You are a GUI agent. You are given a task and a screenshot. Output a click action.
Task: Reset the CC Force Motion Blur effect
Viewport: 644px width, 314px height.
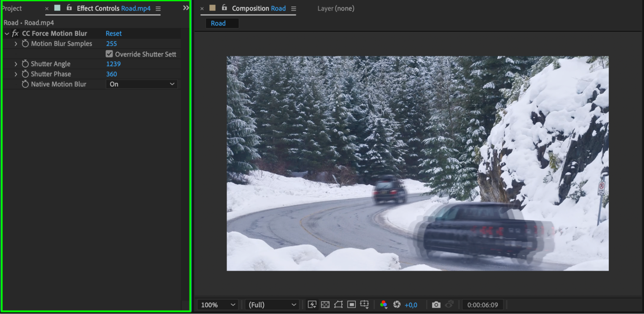[x=114, y=33]
